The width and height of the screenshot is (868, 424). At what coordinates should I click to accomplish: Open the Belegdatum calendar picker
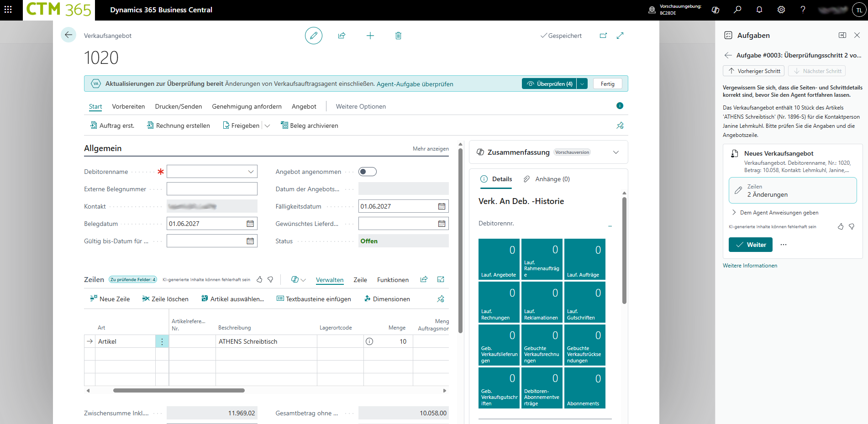click(250, 224)
